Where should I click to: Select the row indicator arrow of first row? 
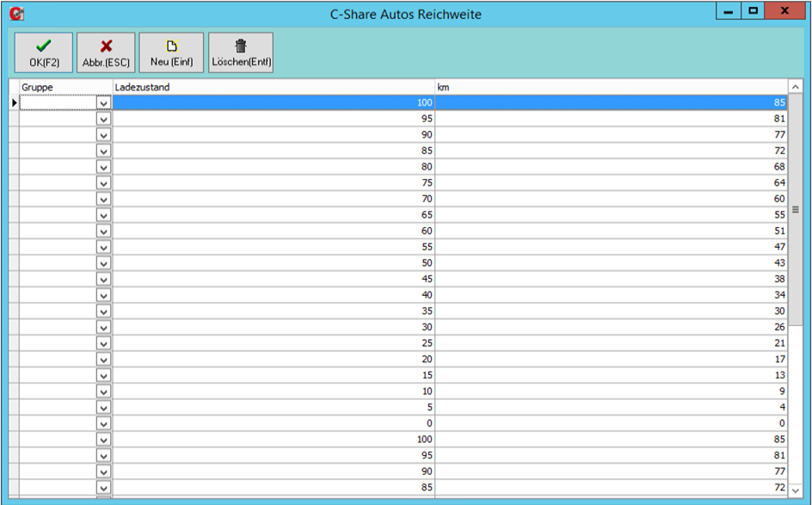[14, 102]
